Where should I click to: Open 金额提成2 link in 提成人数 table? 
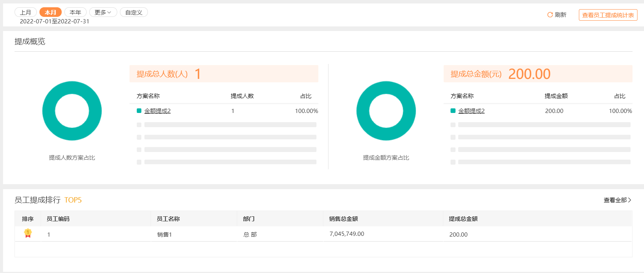[157, 111]
